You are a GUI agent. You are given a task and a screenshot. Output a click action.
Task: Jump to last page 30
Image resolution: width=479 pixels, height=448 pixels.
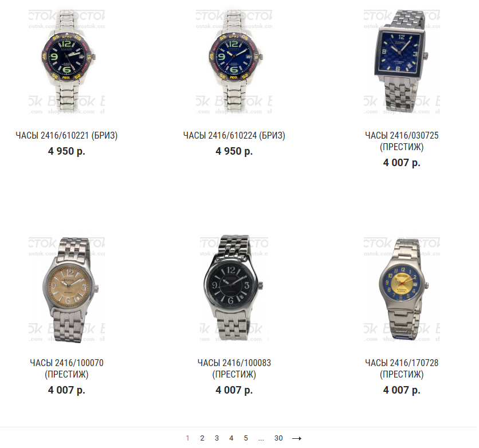(x=278, y=438)
